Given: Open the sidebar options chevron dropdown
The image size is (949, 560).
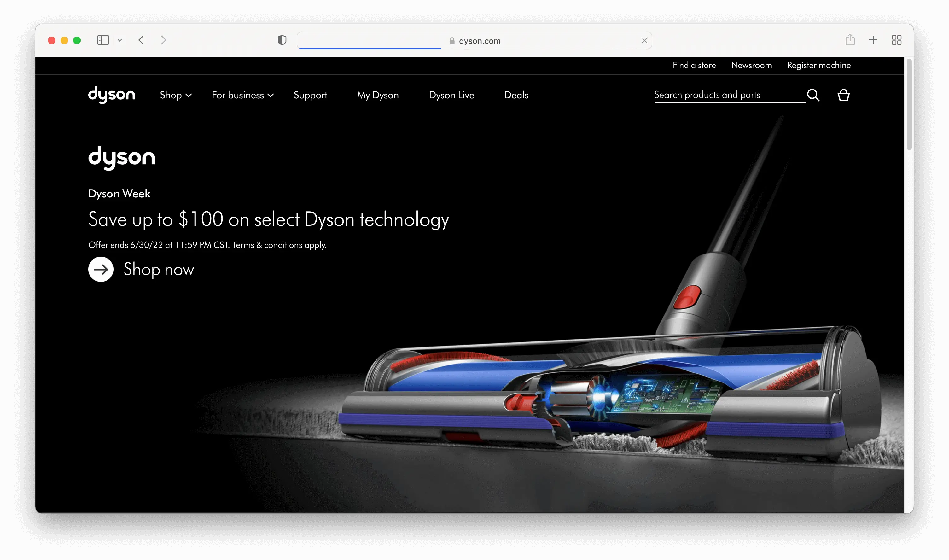Looking at the screenshot, I should pyautogui.click(x=119, y=40).
